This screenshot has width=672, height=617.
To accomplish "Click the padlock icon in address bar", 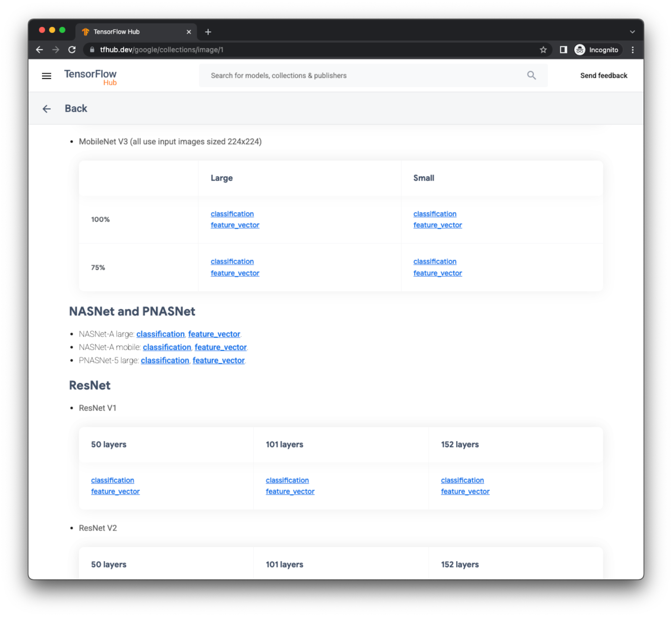I will (92, 50).
